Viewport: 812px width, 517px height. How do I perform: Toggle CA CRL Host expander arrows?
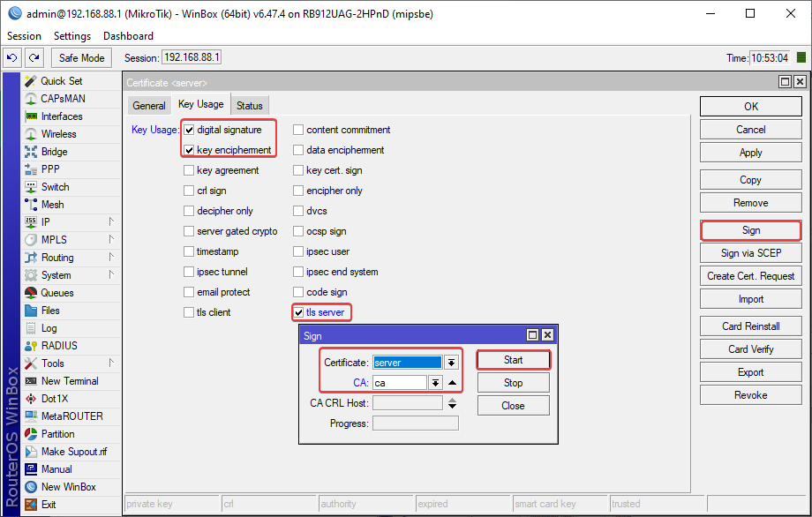pos(453,403)
